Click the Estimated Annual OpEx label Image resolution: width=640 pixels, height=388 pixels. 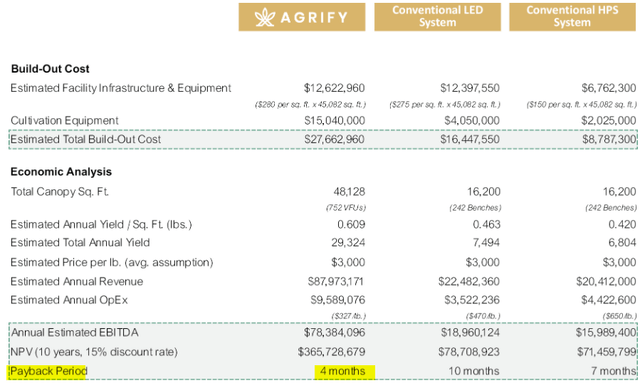(69, 300)
